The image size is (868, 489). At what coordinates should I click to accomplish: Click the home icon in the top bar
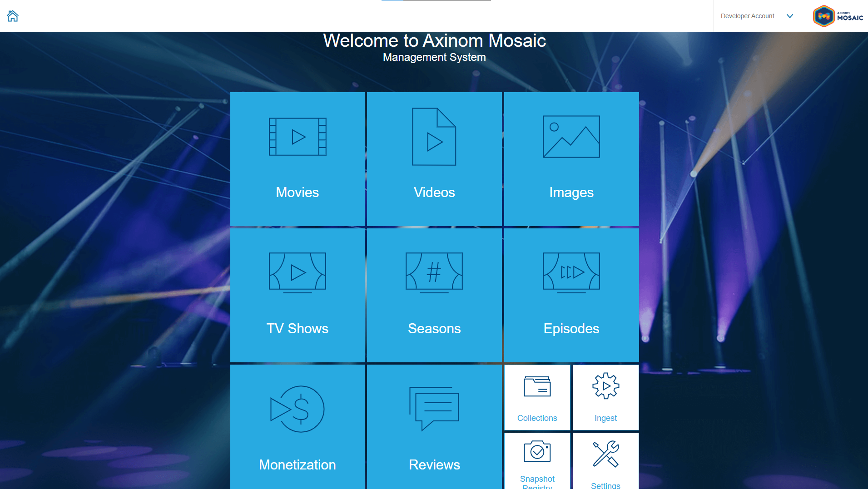pos(13,16)
